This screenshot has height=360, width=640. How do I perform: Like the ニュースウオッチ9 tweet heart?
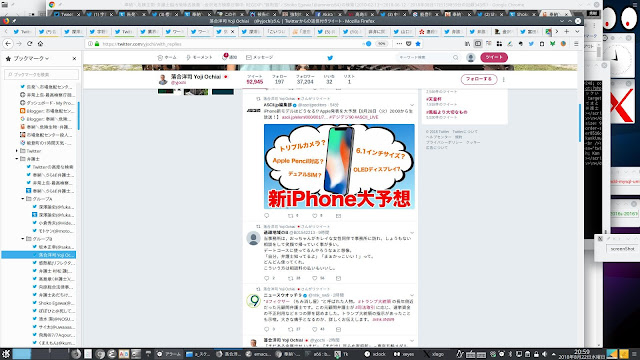coord(315,329)
